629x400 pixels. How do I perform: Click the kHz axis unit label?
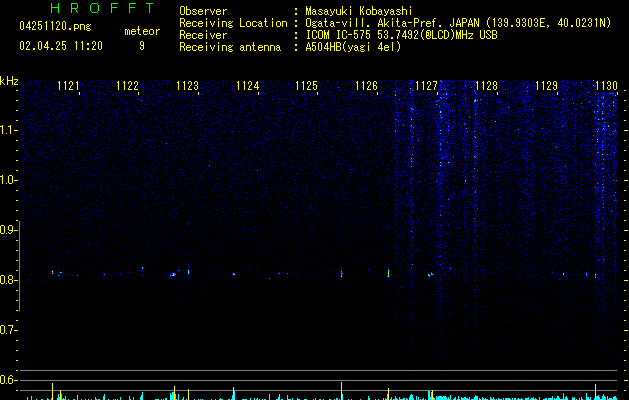click(9, 81)
